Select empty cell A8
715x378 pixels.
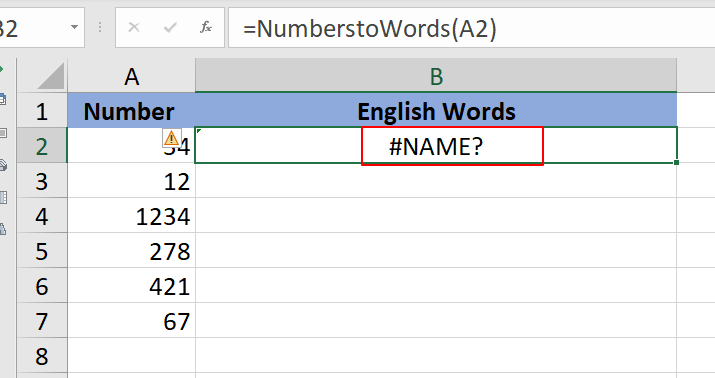[x=131, y=356]
